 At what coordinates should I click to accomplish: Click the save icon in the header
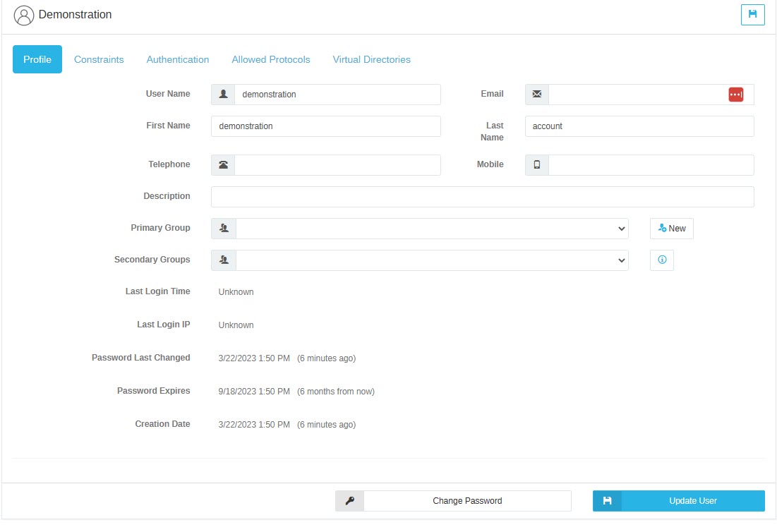(x=752, y=14)
